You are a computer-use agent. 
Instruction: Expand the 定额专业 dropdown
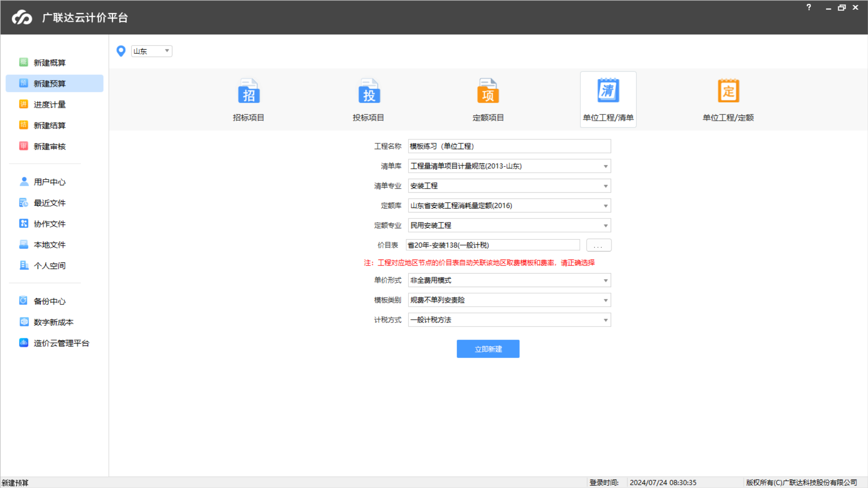(x=605, y=226)
